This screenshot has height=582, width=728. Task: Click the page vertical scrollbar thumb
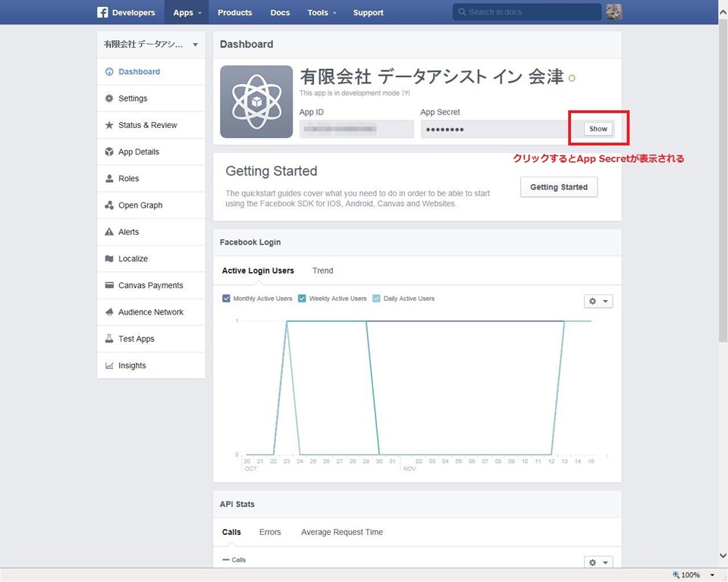tap(723, 180)
